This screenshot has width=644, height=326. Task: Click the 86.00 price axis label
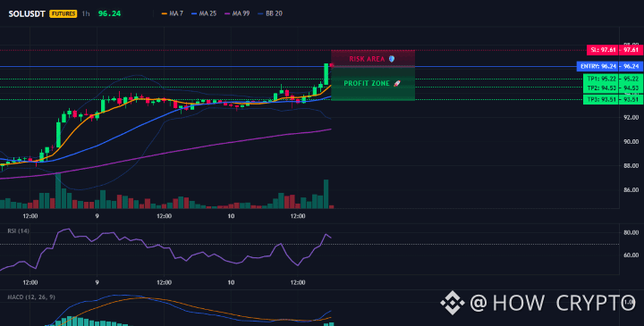click(x=631, y=190)
